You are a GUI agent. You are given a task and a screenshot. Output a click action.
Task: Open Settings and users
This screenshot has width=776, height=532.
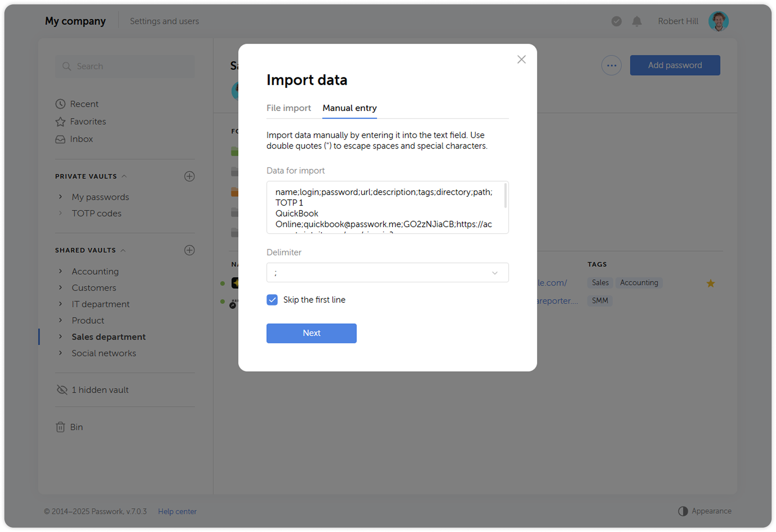coord(164,21)
